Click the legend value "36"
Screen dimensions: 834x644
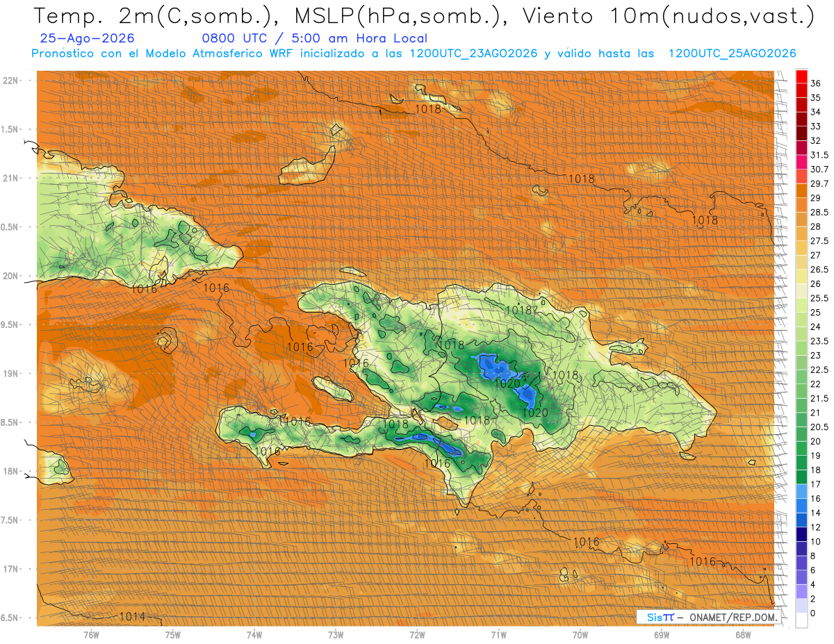pos(816,83)
